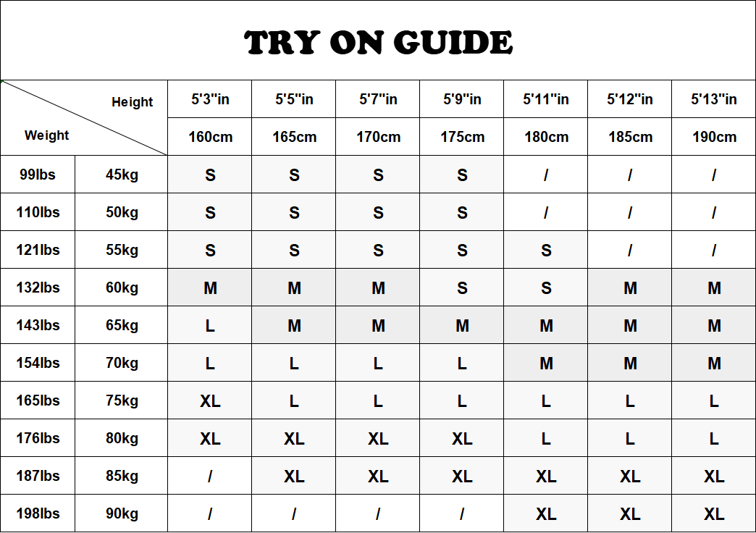Click size S for 55kg at 180cm

point(546,250)
